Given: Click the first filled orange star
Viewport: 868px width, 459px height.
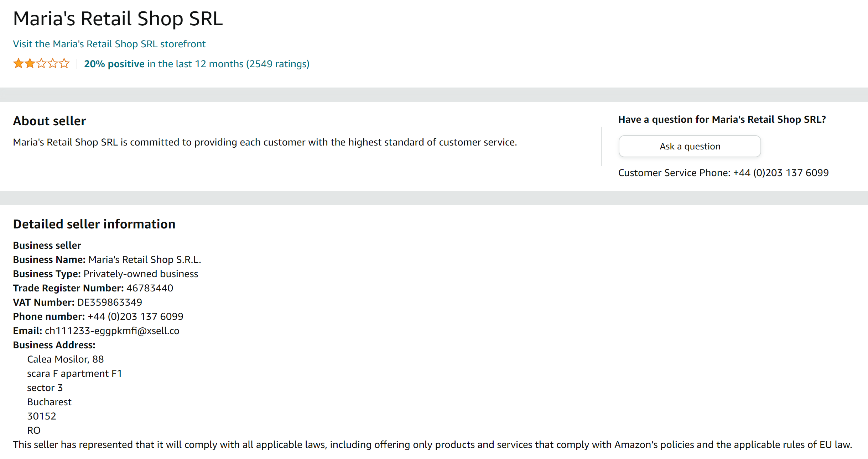Looking at the screenshot, I should click(x=18, y=63).
